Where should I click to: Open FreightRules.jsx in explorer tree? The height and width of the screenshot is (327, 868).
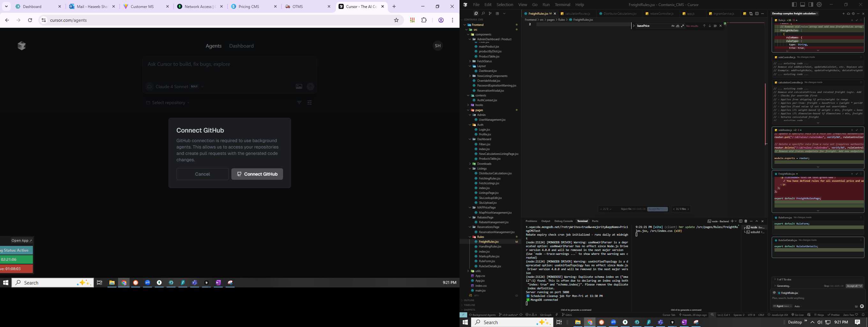[x=489, y=242]
